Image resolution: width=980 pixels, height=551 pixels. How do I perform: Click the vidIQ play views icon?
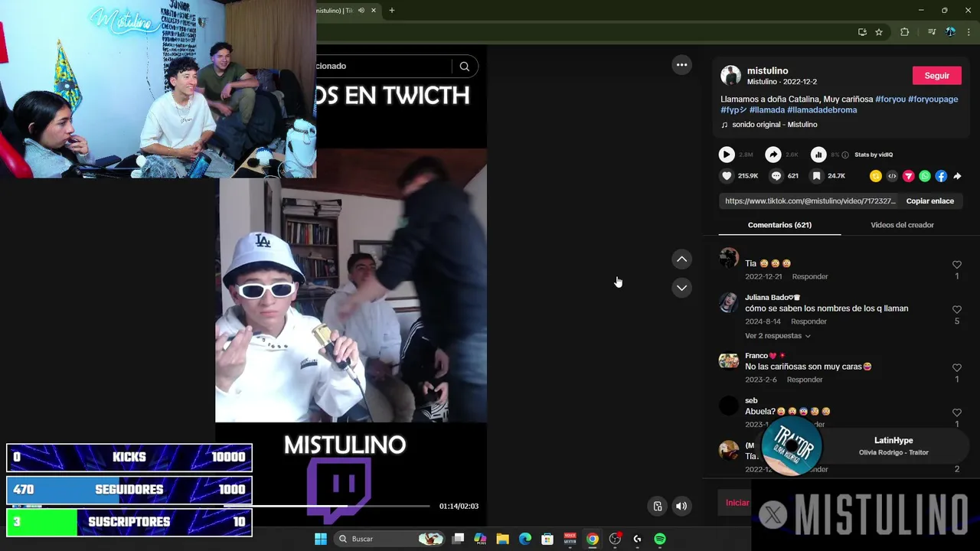click(x=727, y=155)
